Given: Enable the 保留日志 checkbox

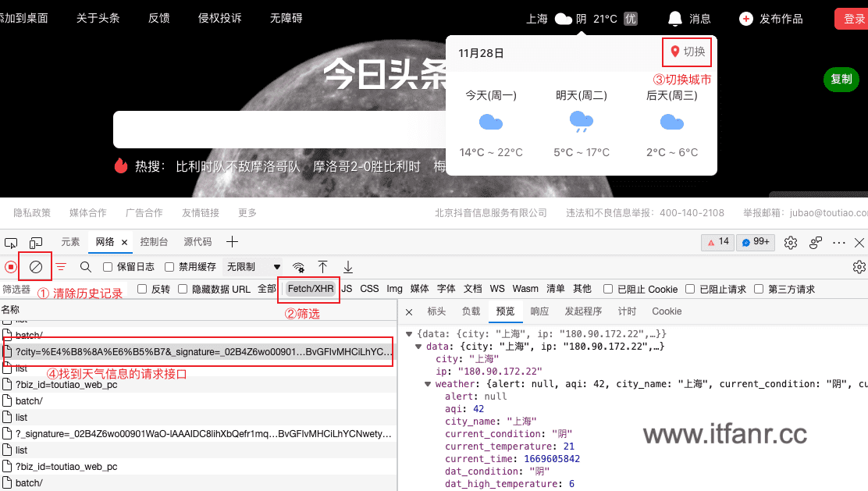Looking at the screenshot, I should [x=108, y=267].
